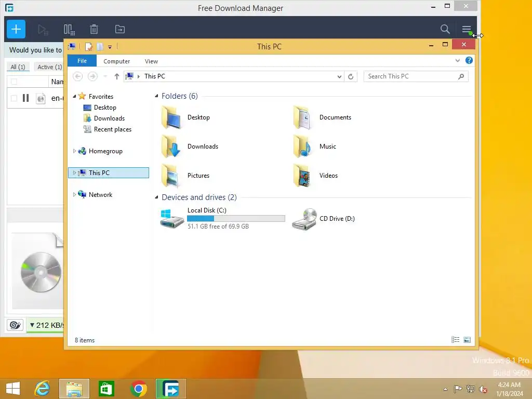Add a new download with the plus button
Image resolution: width=532 pixels, height=399 pixels.
click(16, 29)
